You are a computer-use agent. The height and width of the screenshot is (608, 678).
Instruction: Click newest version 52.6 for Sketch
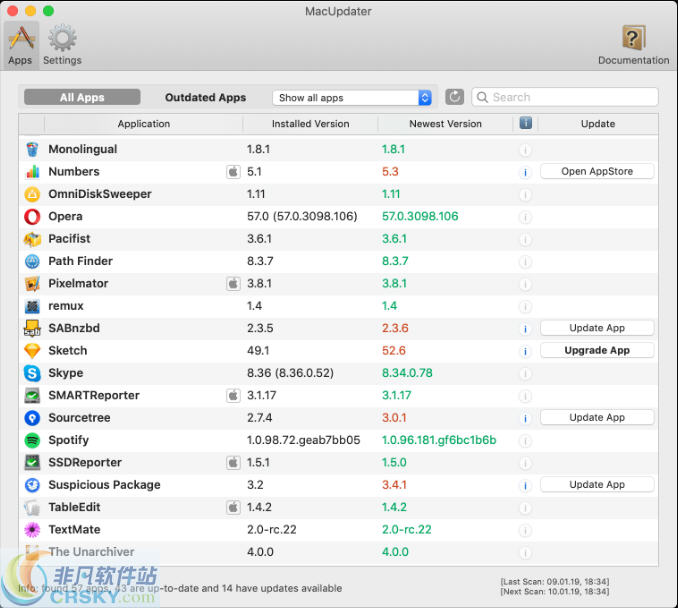(393, 350)
